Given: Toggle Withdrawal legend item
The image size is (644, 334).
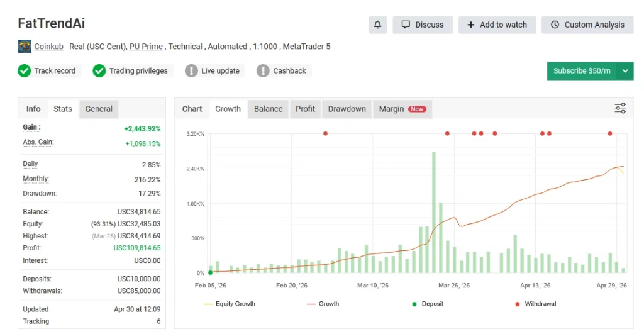Looking at the screenshot, I should [x=536, y=304].
